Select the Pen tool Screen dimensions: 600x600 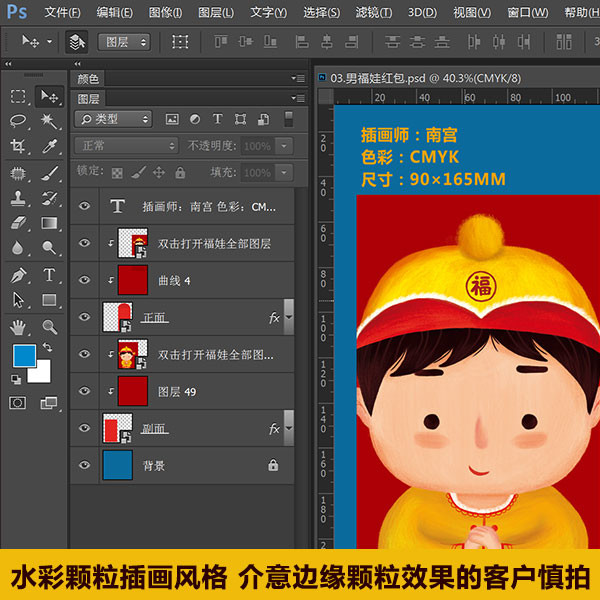pyautogui.click(x=18, y=275)
